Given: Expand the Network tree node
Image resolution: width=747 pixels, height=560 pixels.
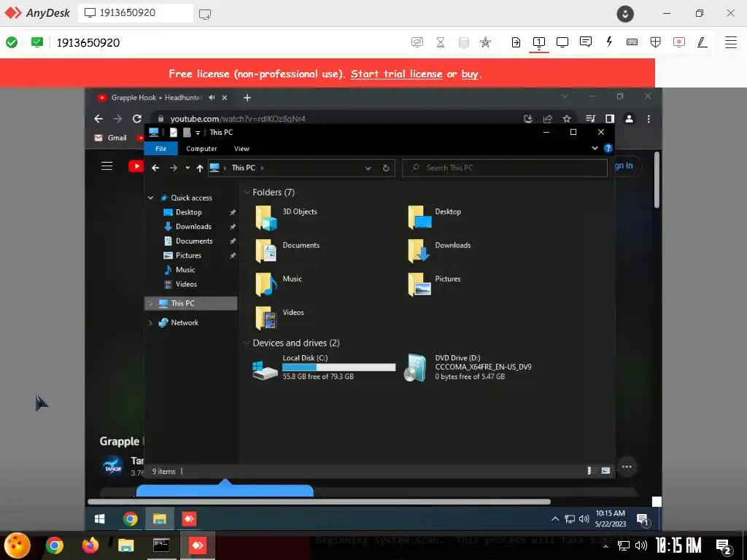Looking at the screenshot, I should click(x=150, y=322).
